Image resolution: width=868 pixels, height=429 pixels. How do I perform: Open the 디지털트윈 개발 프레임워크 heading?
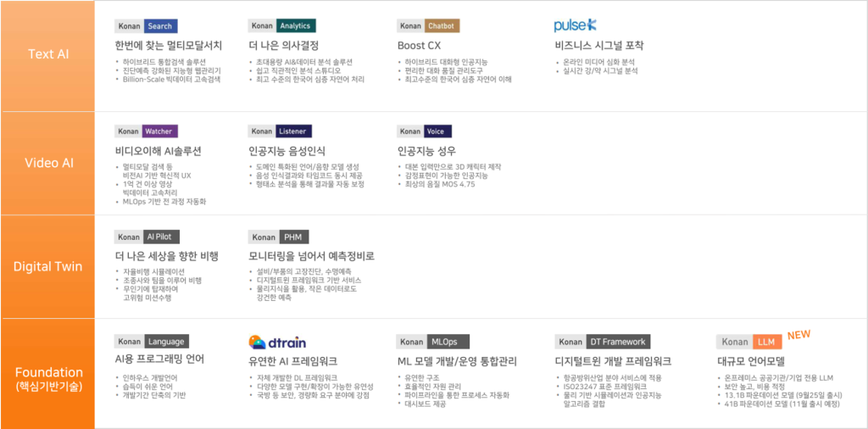[x=613, y=362]
